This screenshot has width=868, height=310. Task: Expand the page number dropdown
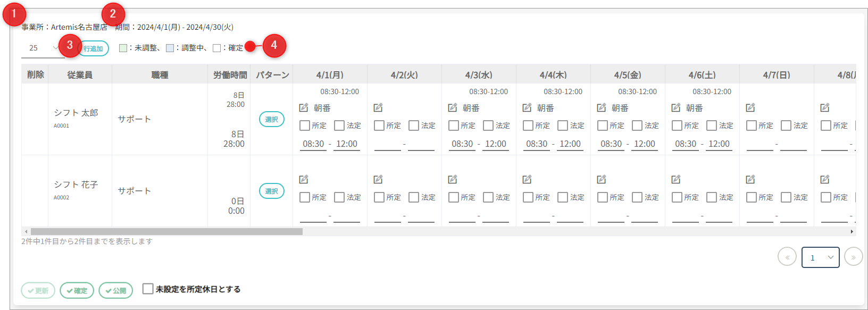click(x=820, y=257)
